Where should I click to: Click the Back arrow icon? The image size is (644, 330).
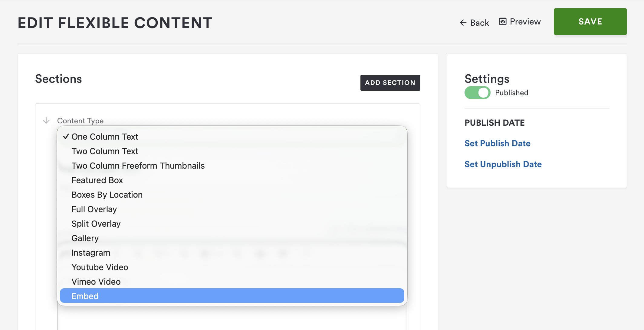click(x=463, y=23)
